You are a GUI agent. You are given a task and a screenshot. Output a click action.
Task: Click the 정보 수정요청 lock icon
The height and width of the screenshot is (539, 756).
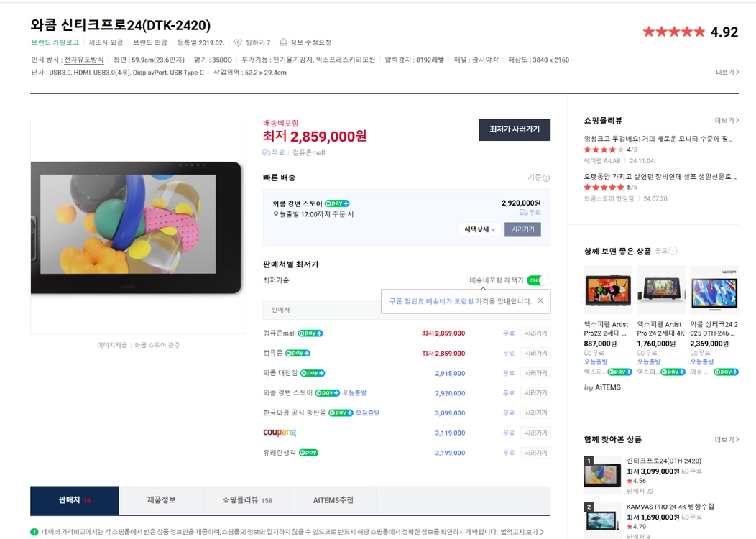pos(283,42)
